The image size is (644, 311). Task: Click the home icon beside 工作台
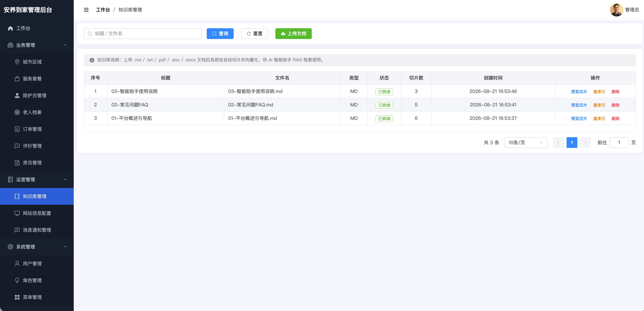[10, 28]
